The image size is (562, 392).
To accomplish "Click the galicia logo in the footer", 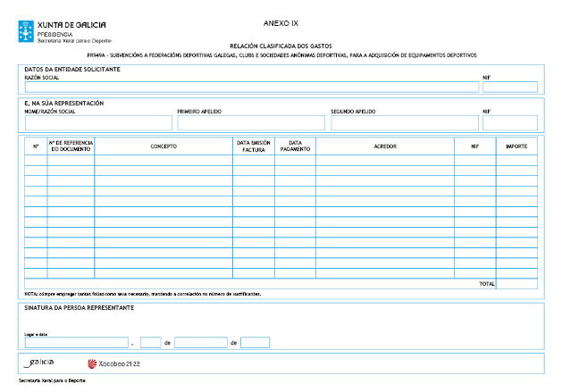I will pyautogui.click(x=40, y=363).
